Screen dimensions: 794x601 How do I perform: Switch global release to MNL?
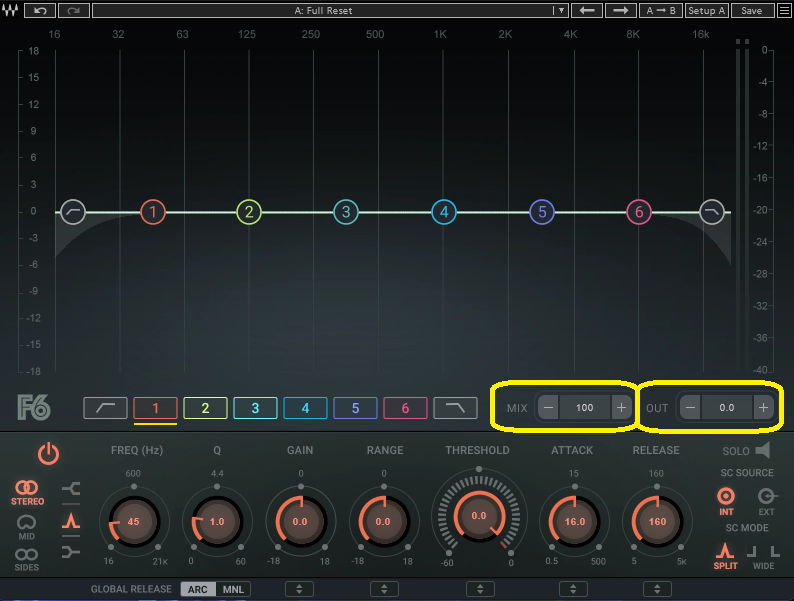(232, 589)
